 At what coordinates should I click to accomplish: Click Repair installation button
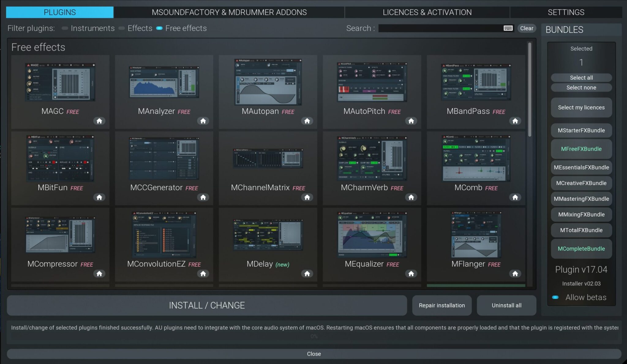click(x=441, y=305)
